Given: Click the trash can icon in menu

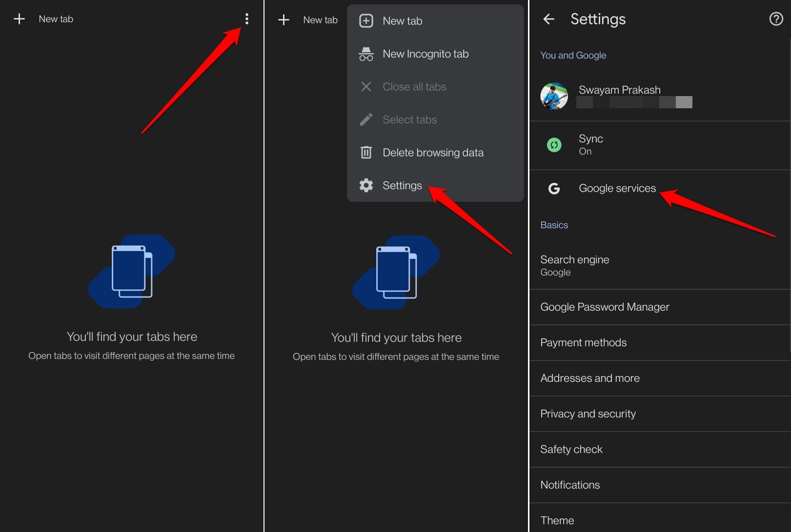Looking at the screenshot, I should tap(366, 153).
